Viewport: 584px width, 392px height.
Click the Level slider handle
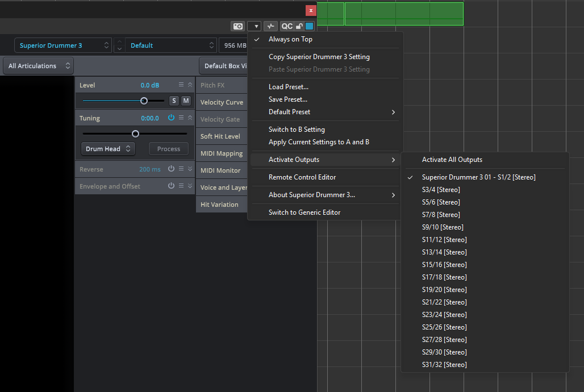(144, 101)
